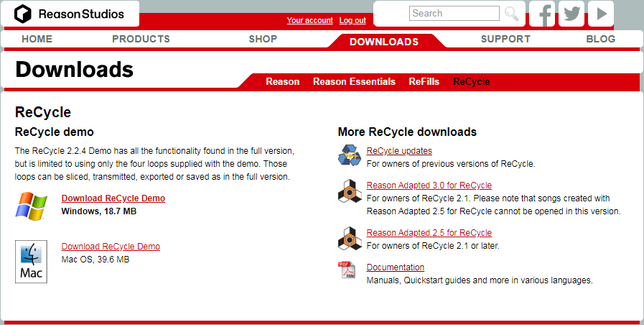Screen dimensions: 644x325
Task: Open Reason Adapted 2.5 for ReCycle link
Action: pos(429,233)
